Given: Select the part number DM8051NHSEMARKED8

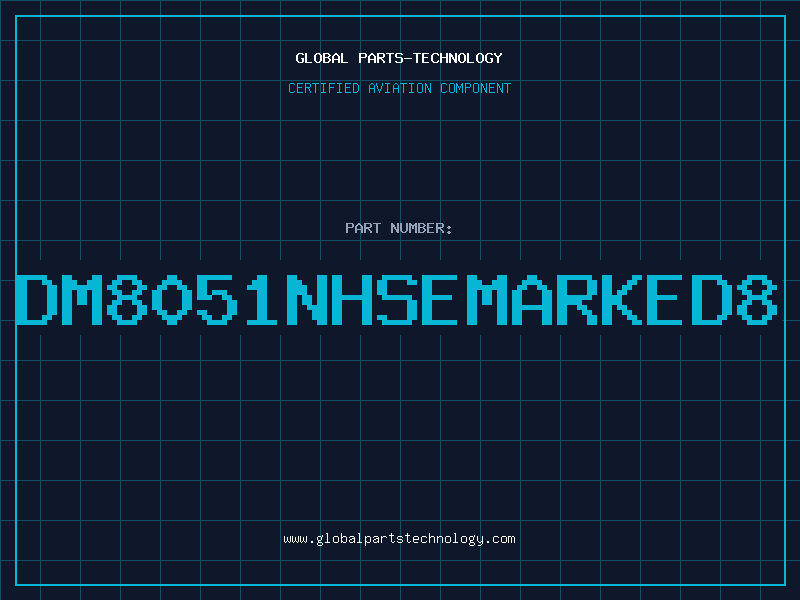Looking at the screenshot, I should coord(399,299).
